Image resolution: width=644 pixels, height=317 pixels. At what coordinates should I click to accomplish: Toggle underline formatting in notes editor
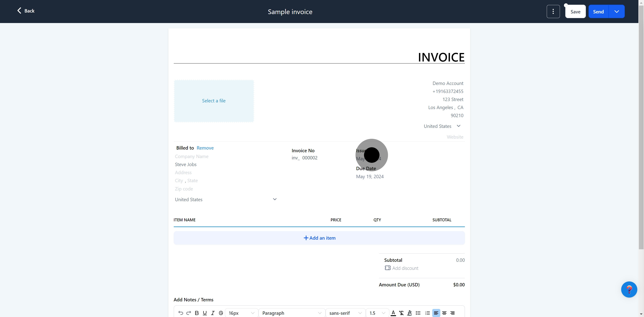(x=205, y=313)
